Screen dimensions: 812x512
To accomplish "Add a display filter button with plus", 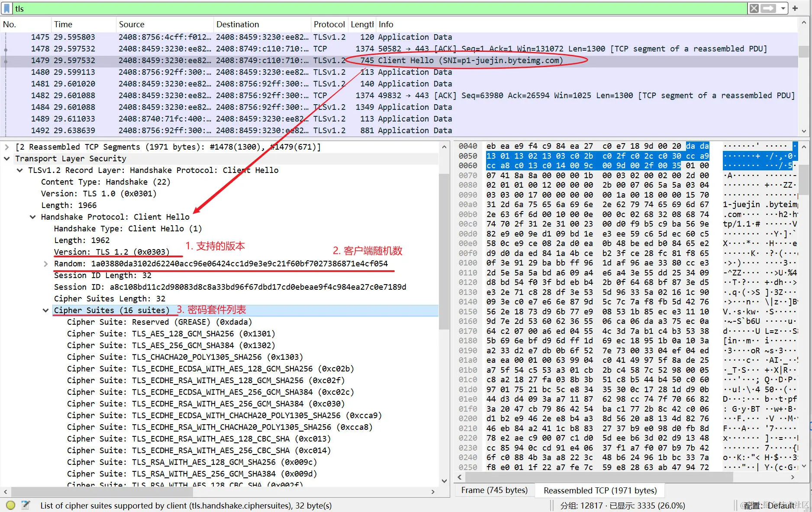I will tap(795, 8).
